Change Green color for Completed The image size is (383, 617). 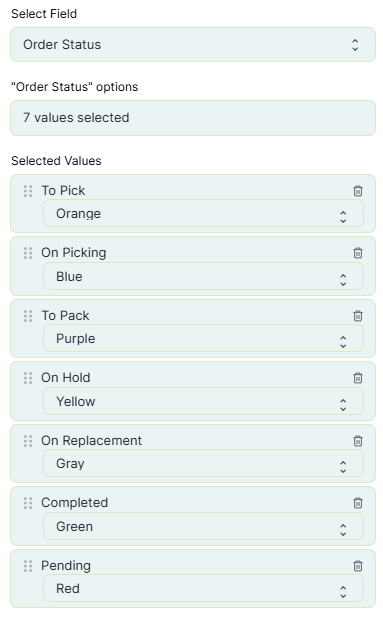pos(203,526)
